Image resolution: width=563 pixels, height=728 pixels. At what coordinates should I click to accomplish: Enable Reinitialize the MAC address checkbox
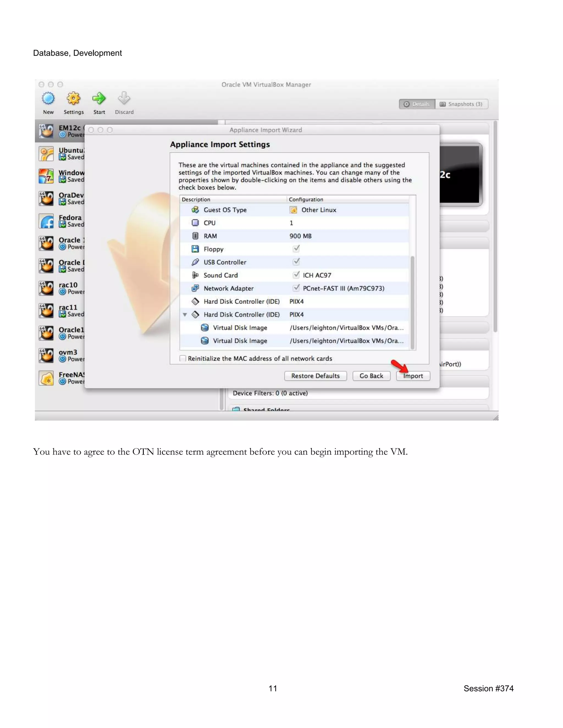(x=183, y=358)
